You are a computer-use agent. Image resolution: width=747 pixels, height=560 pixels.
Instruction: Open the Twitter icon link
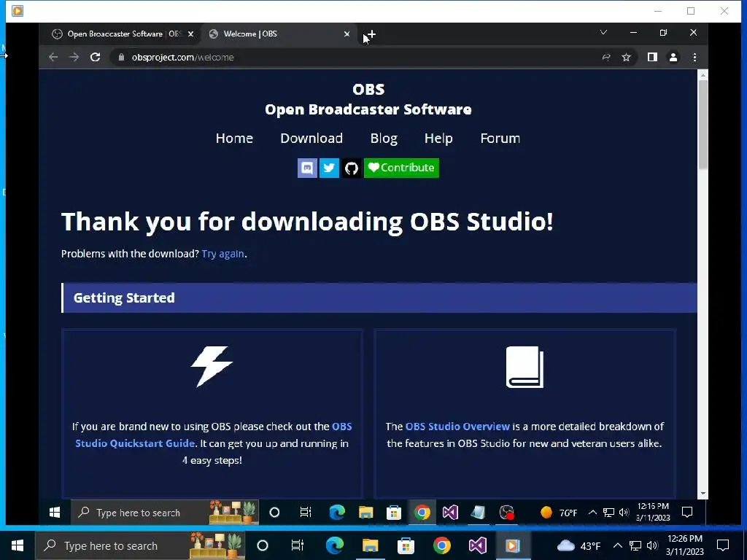point(329,168)
